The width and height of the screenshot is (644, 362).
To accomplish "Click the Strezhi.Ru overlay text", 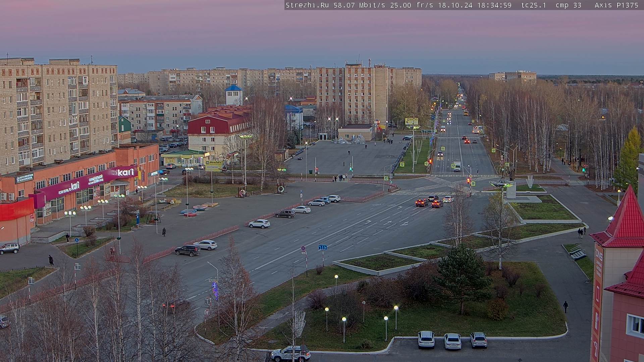I will (307, 5).
